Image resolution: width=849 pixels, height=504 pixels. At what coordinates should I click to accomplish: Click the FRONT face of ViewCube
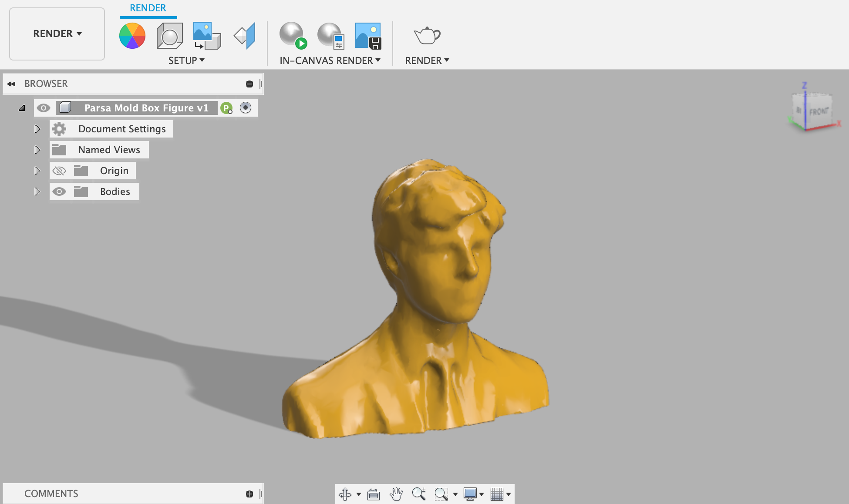[819, 112]
